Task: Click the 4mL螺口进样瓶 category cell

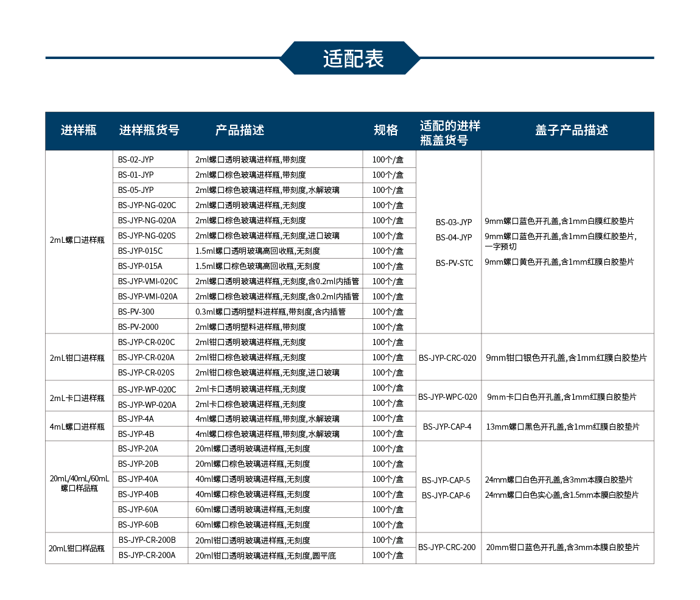Action: pos(77,427)
